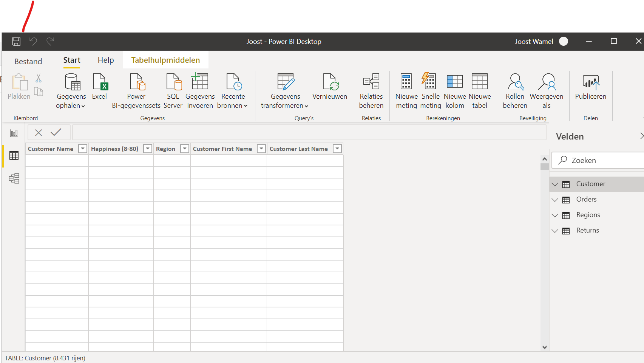Open Gegevens transformeren query editor

285,91
